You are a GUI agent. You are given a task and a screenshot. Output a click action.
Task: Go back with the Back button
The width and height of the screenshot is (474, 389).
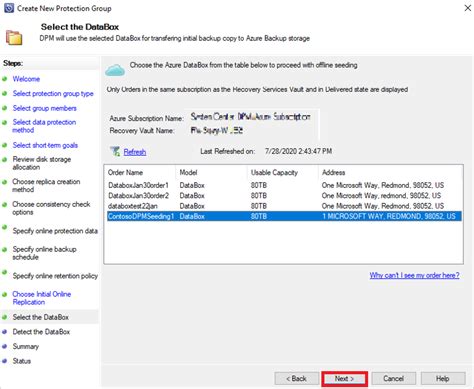[x=296, y=379]
